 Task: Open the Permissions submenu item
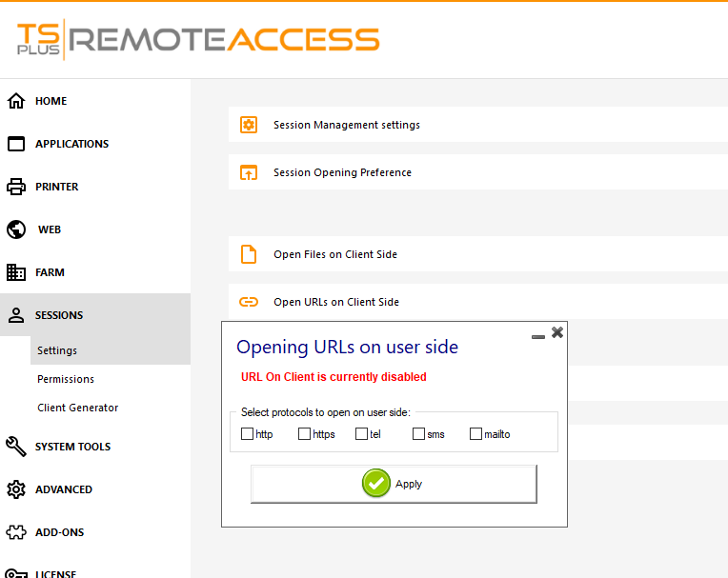click(66, 379)
